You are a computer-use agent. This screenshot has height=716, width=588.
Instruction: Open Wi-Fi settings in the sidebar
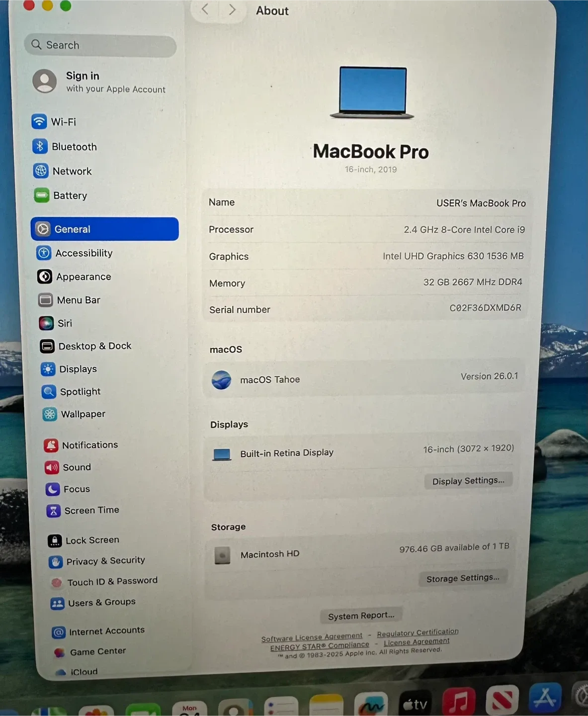click(x=63, y=122)
